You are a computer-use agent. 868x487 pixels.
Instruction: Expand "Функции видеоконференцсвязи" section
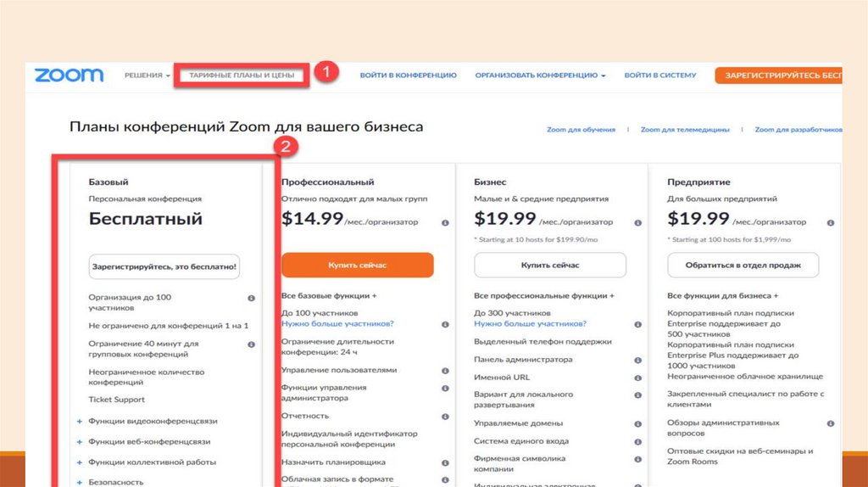[x=79, y=421]
